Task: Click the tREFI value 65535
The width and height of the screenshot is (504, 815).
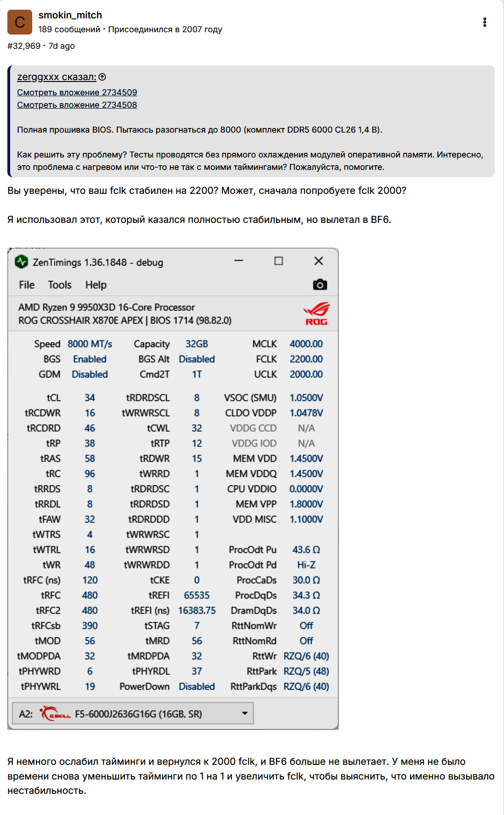Action: tap(197, 595)
